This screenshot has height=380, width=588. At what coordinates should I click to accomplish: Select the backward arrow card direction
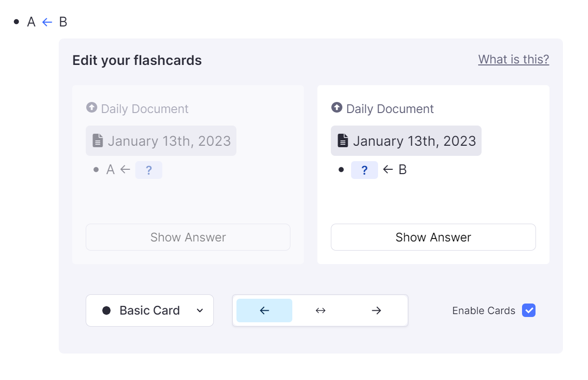click(264, 311)
